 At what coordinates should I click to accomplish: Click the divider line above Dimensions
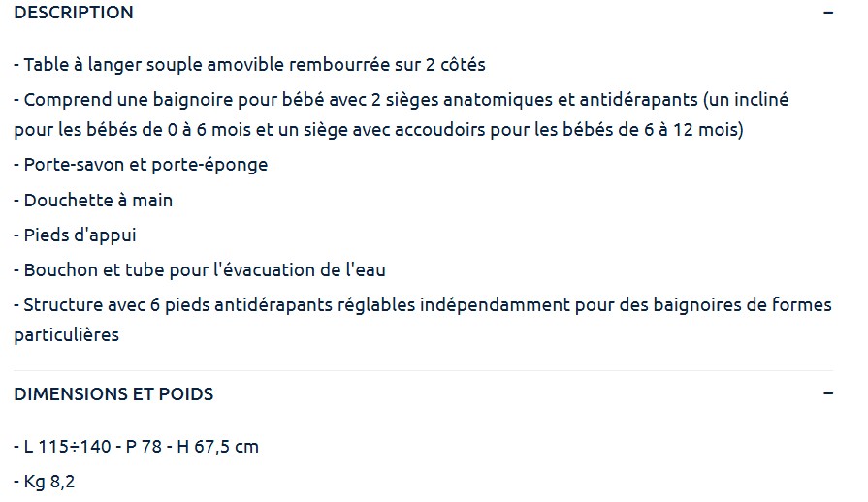pyautogui.click(x=423, y=370)
